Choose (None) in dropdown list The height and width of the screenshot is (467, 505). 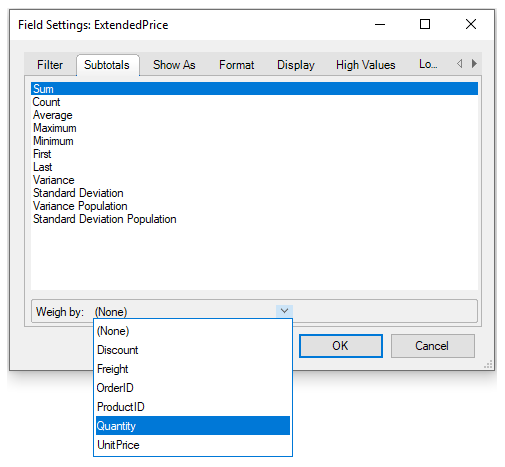pos(193,331)
